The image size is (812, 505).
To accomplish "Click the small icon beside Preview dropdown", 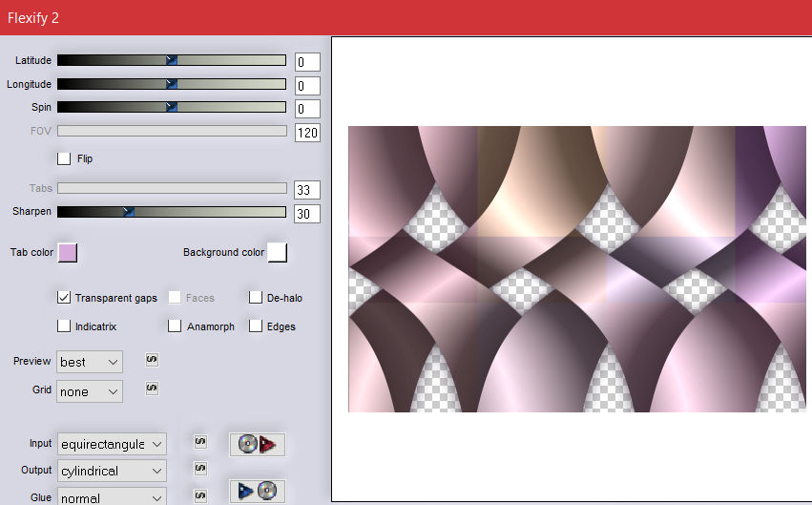I will (152, 360).
